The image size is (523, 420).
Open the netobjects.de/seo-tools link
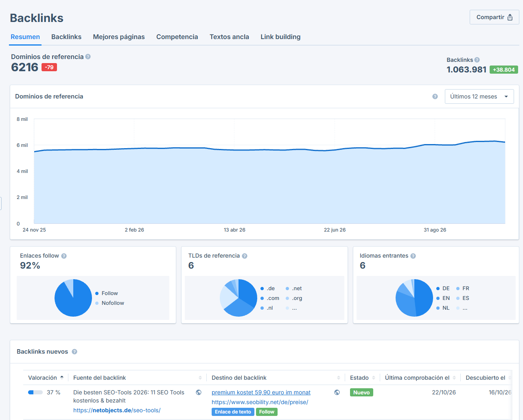117,410
